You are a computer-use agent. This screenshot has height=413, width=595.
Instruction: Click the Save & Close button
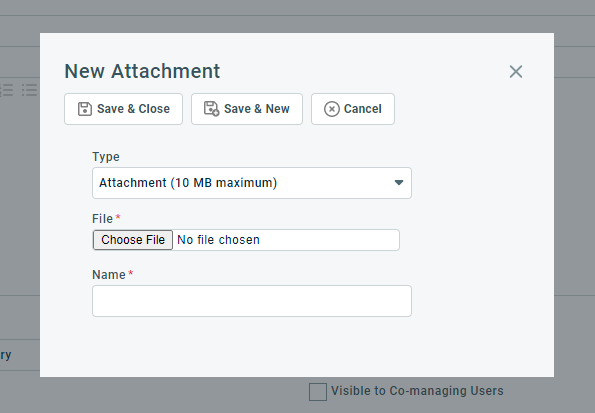[123, 109]
